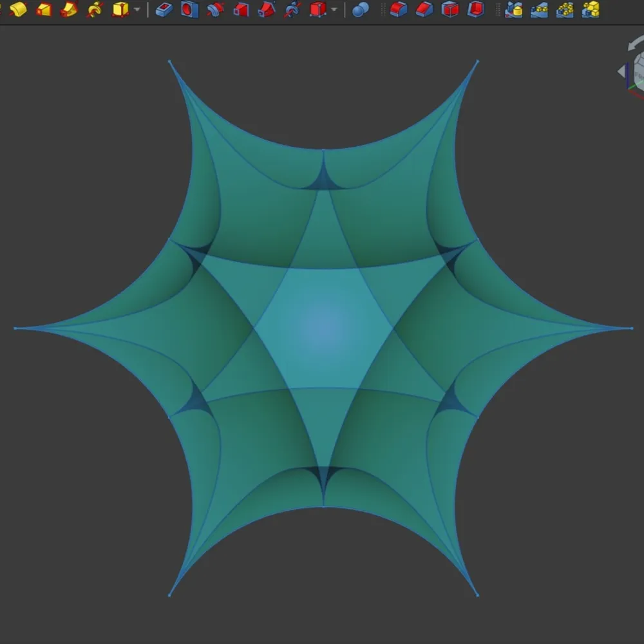
Task: Select the Mirrored feature tool
Action: (513, 9)
